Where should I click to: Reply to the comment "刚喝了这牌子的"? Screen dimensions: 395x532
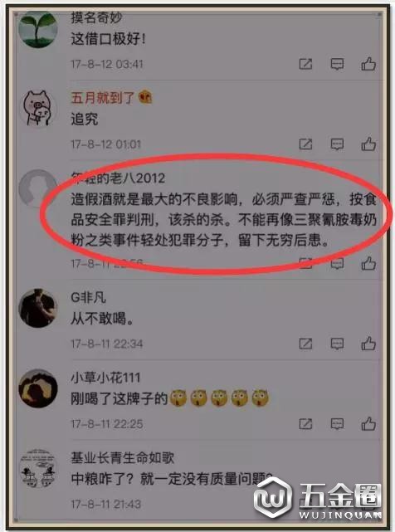(337, 424)
